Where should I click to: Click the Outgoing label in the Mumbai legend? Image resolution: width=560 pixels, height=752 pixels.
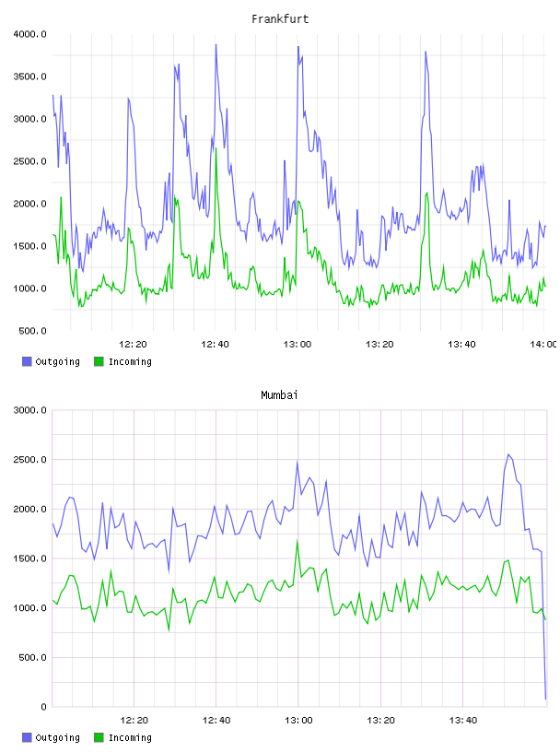57,738
